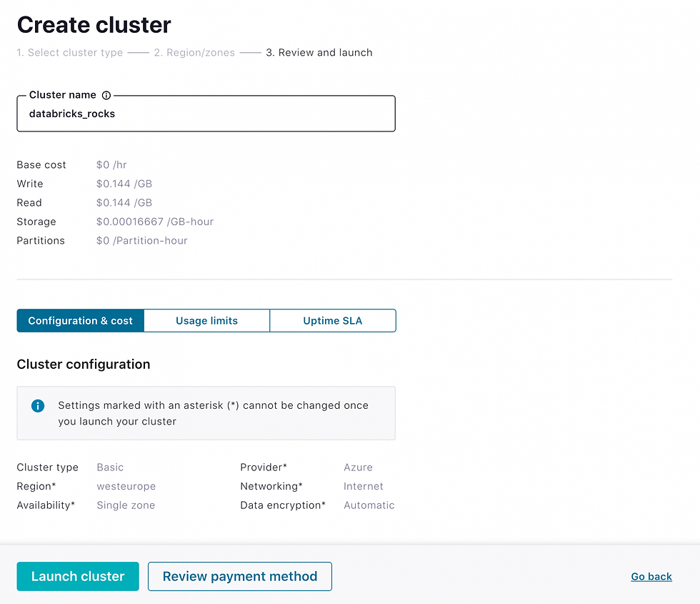Click the Data encryption value Automatic
700x604 pixels.
pyautogui.click(x=369, y=505)
